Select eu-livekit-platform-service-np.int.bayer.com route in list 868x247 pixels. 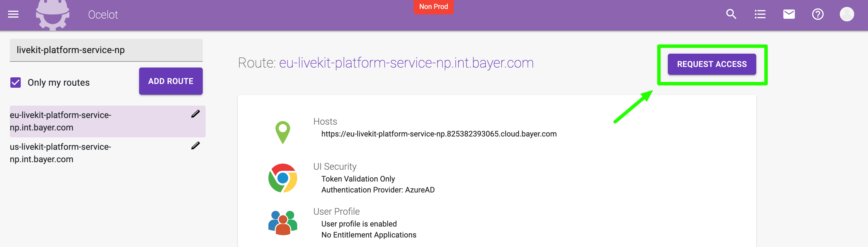click(107, 121)
